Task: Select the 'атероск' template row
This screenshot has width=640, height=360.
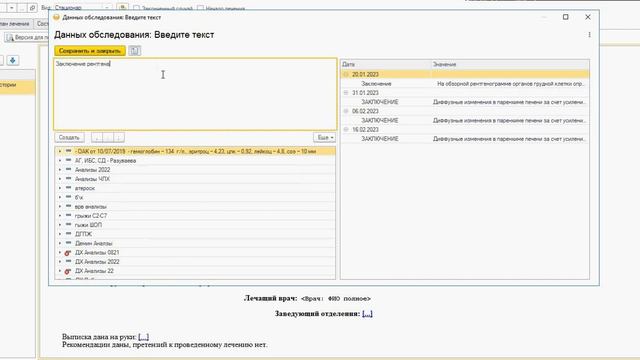Action: tap(195, 188)
